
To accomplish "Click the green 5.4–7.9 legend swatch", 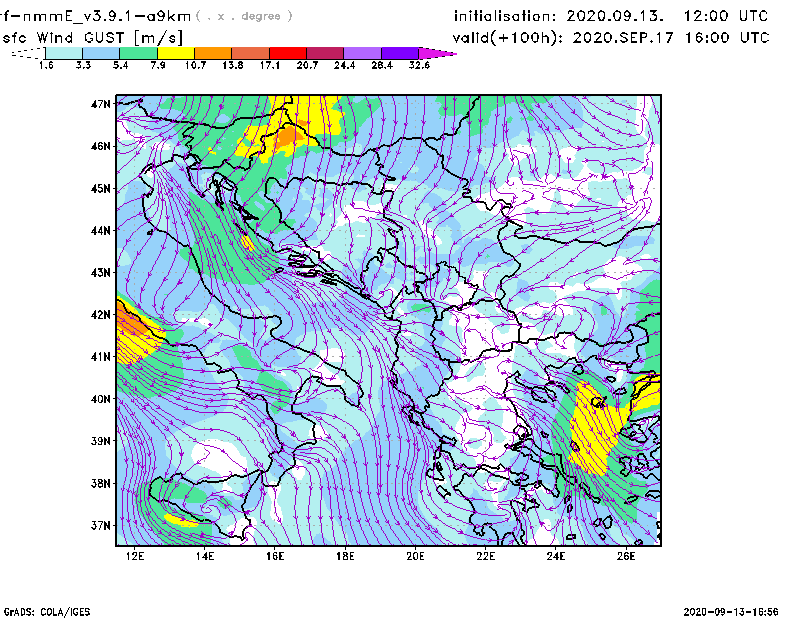I will [139, 53].
